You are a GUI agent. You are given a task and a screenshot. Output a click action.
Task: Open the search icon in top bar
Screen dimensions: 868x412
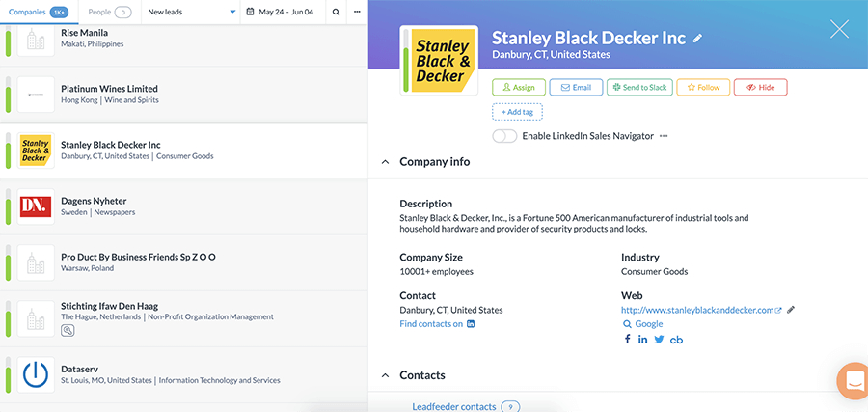pos(336,12)
